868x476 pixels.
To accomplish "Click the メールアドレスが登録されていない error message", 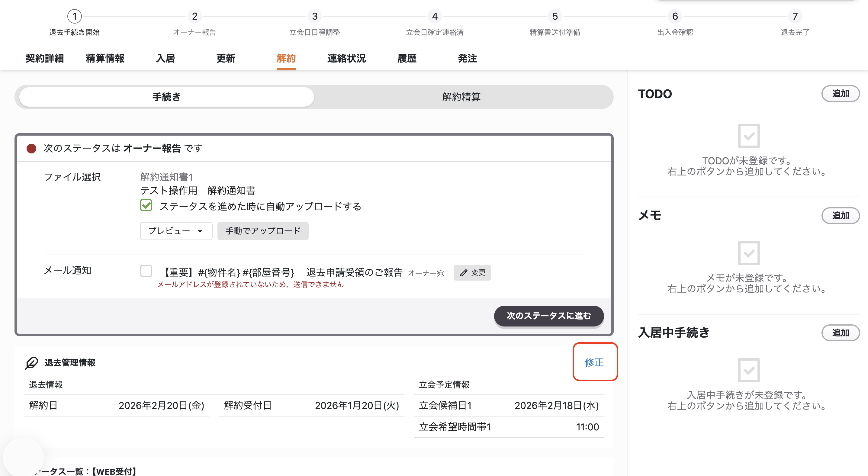I will (250, 284).
